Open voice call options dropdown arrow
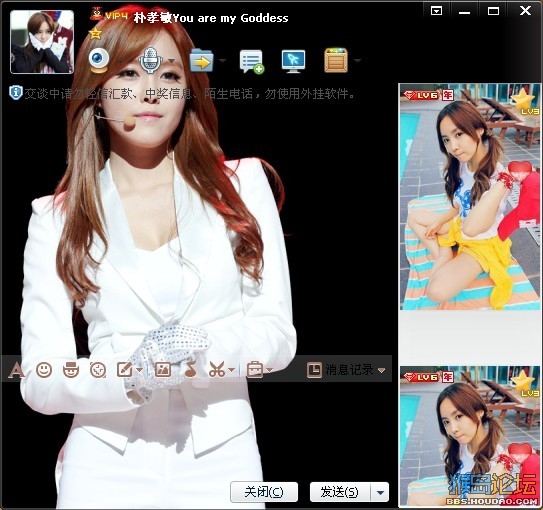543x510 pixels. click(x=171, y=61)
